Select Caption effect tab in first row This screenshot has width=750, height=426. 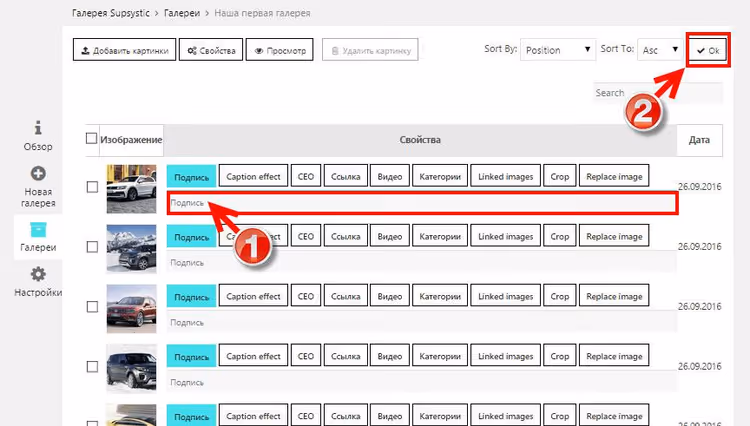254,176
